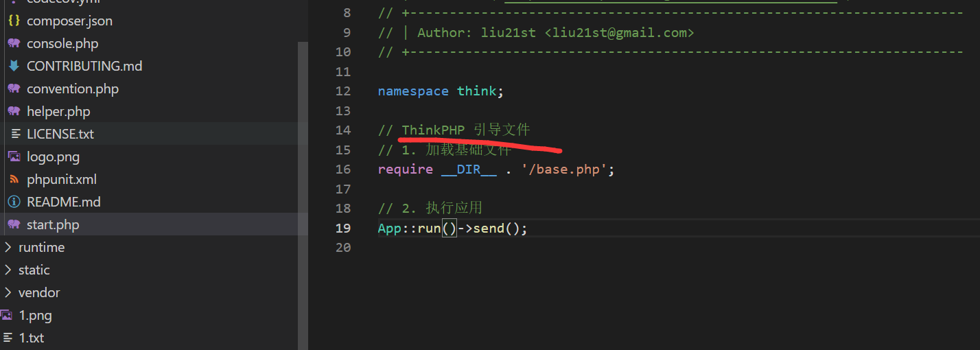Open convention.php in the explorer

click(x=73, y=89)
